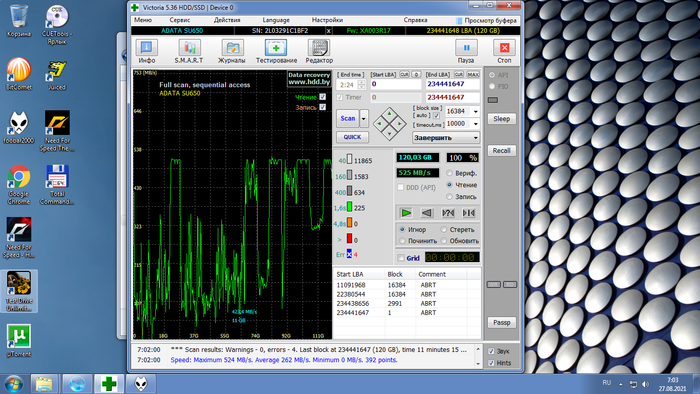Open the Настройки menu
This screenshot has width=700, height=394.
[x=327, y=20]
